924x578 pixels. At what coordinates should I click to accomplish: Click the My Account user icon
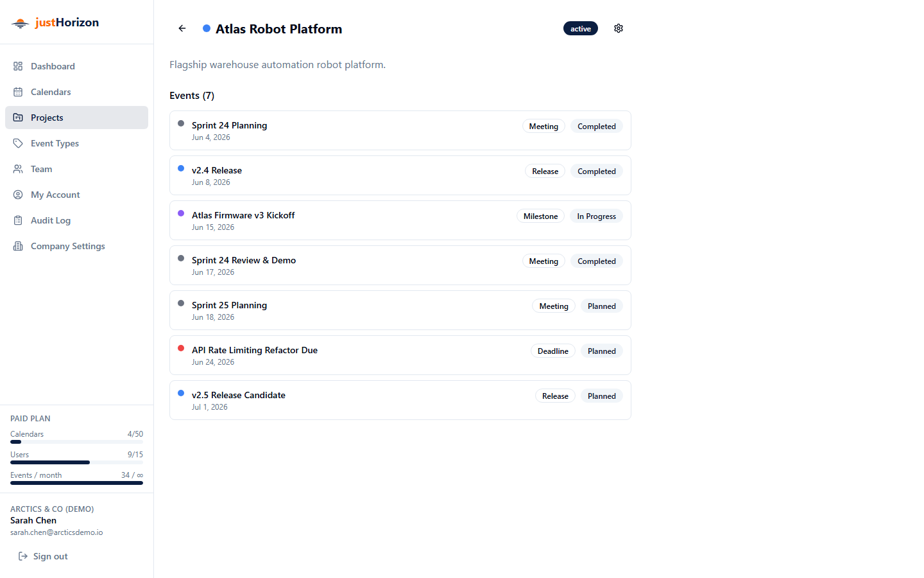tap(18, 195)
